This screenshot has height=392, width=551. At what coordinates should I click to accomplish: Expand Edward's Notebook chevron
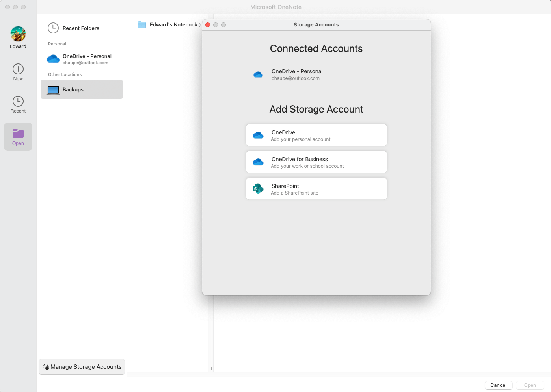click(x=200, y=25)
